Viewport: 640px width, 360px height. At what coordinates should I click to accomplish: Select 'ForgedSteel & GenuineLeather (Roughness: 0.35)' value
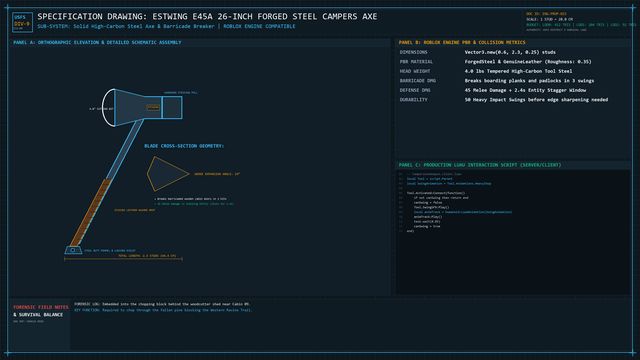pyautogui.click(x=528, y=62)
